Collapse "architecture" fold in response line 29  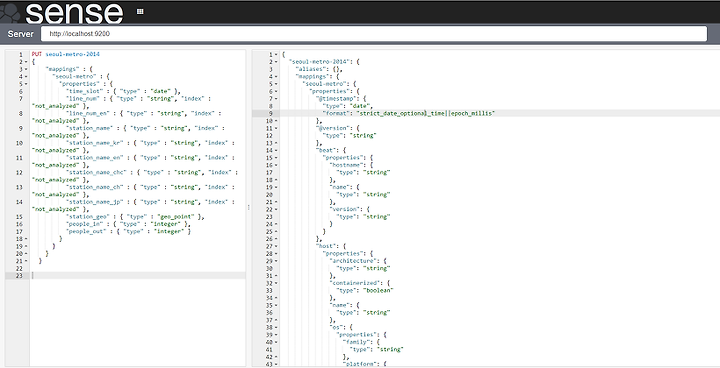276,260
